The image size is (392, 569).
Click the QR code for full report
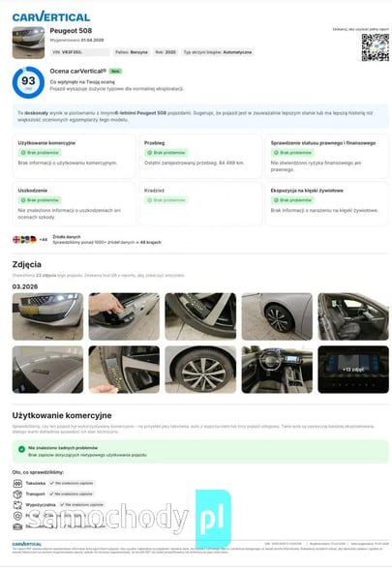point(375,47)
